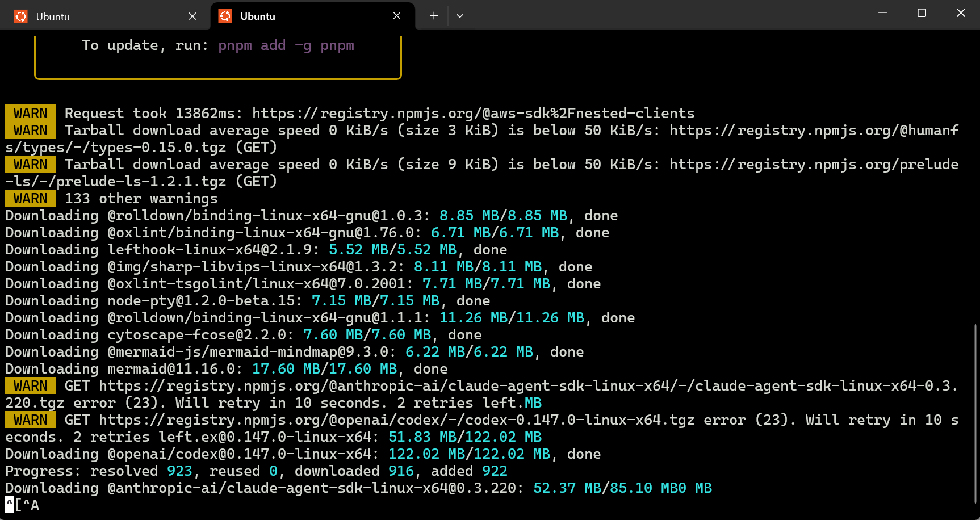This screenshot has width=980, height=520.
Task: Expand the terminal profiles dropdown chevron
Action: coord(460,16)
